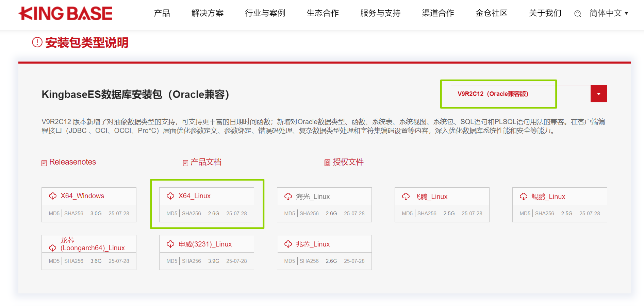Viewport: 644px width, 306px height.
Task: Open the 渠道合作 menu
Action: [438, 13]
